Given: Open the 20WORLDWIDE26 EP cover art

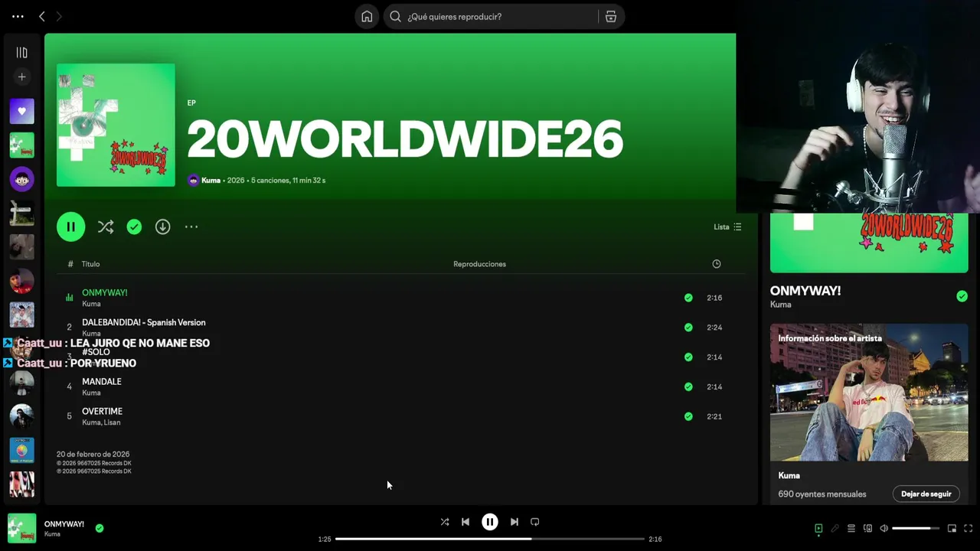Looking at the screenshot, I should click(x=116, y=125).
